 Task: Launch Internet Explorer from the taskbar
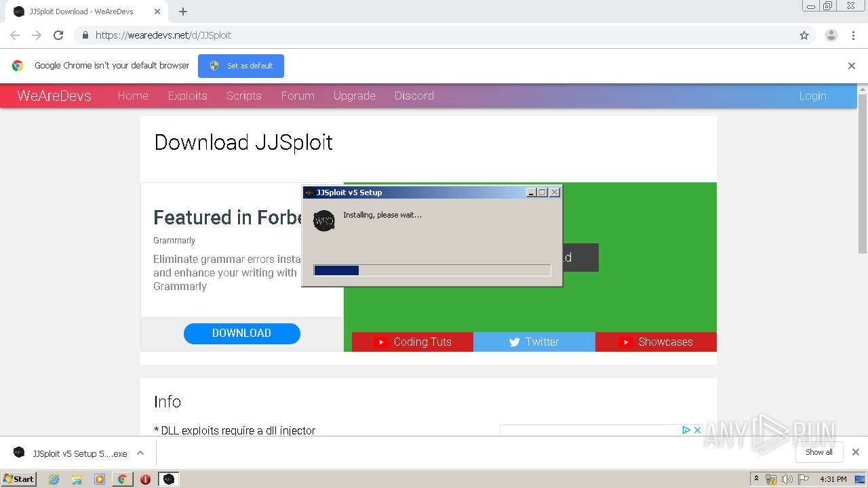coord(54,479)
